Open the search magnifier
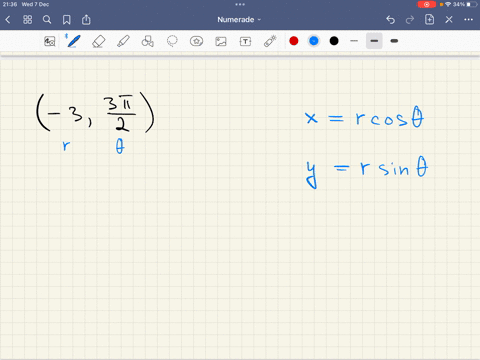The width and height of the screenshot is (480, 360). (47, 20)
